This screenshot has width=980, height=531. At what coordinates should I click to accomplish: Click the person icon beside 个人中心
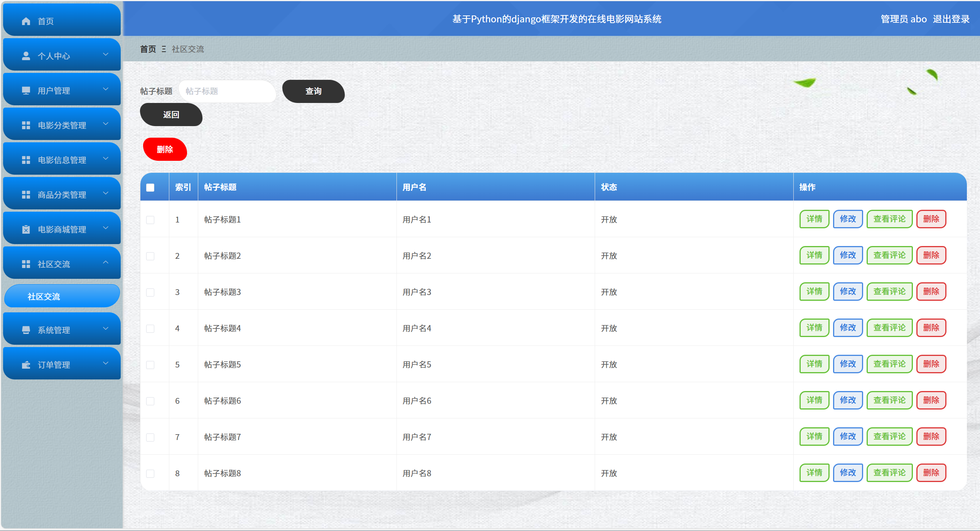click(26, 56)
